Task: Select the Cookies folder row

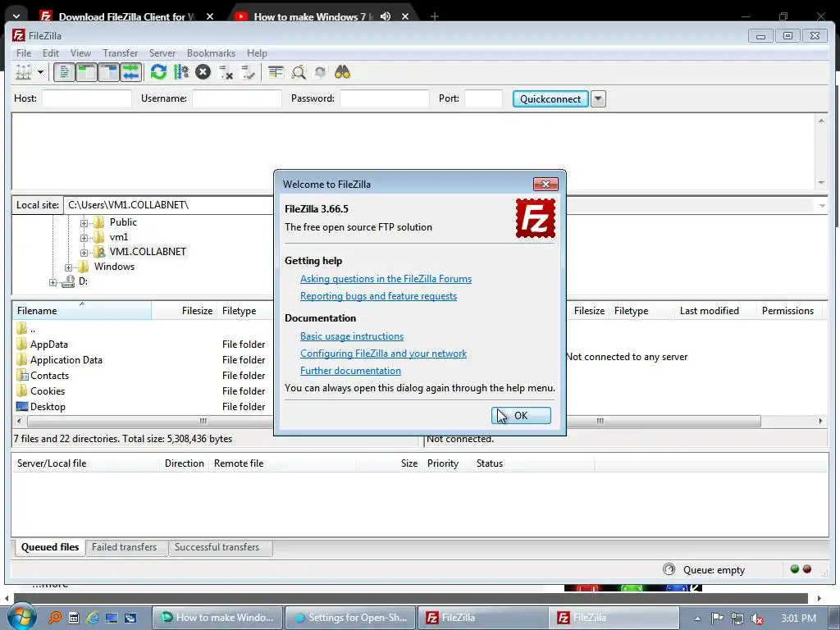Action: point(142,391)
